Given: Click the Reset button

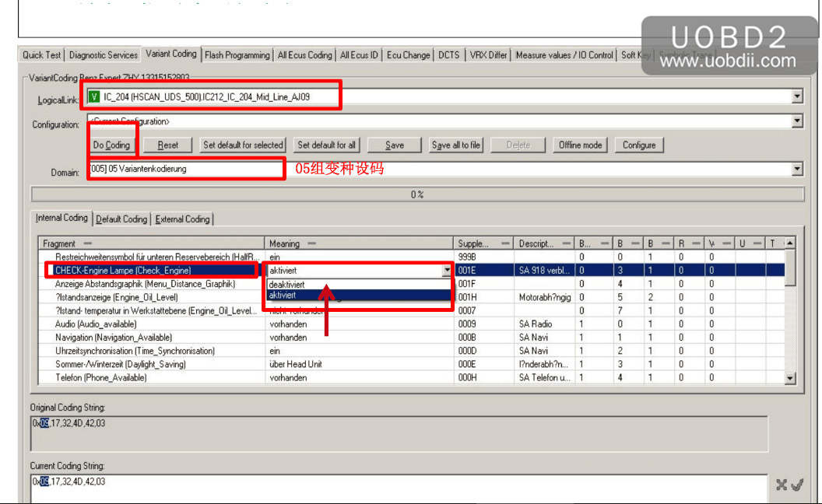Looking at the screenshot, I should pos(168,145).
